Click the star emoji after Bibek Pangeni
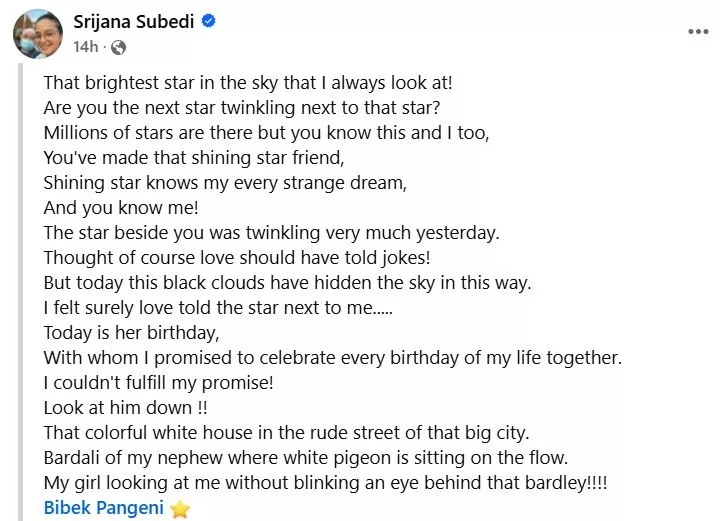720x521 pixels. pyautogui.click(x=180, y=508)
